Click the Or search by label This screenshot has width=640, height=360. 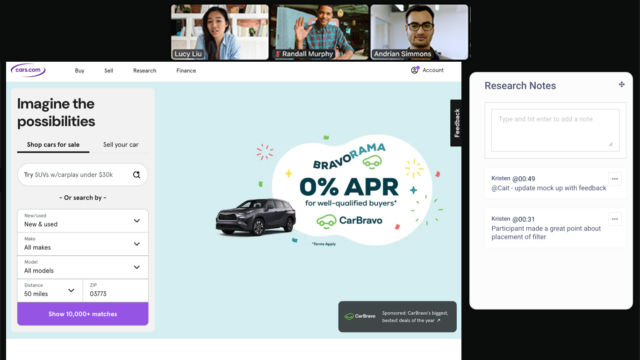tap(83, 198)
